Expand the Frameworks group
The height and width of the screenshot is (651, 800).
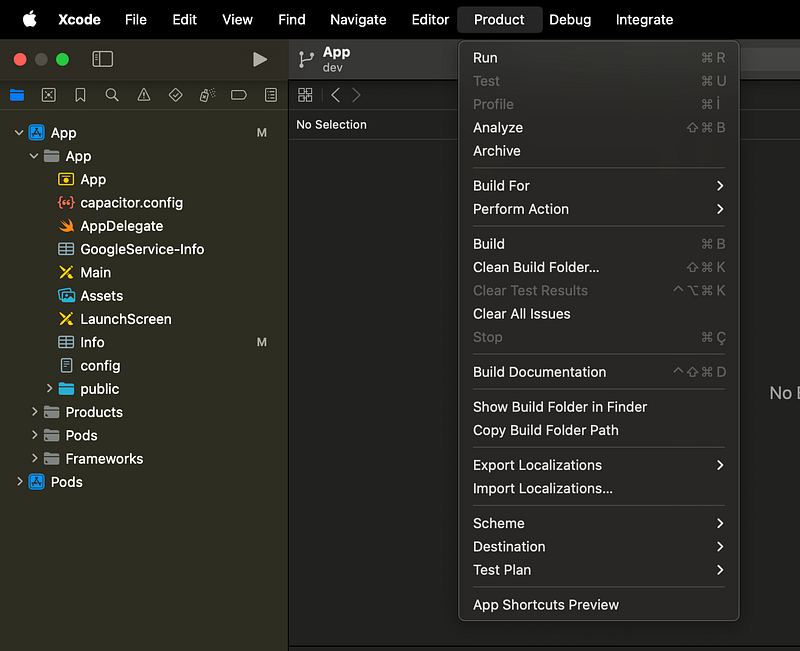coord(34,458)
